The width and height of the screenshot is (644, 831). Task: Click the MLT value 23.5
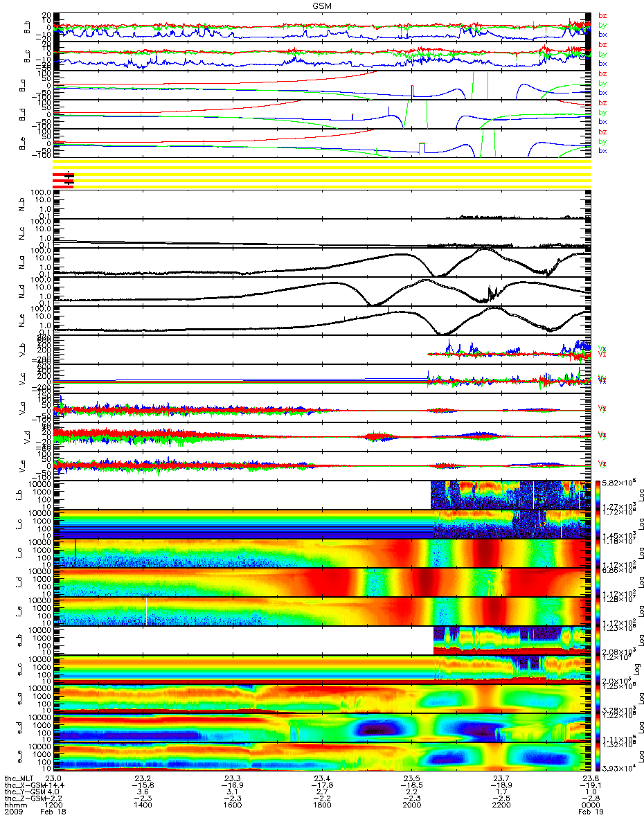412,778
